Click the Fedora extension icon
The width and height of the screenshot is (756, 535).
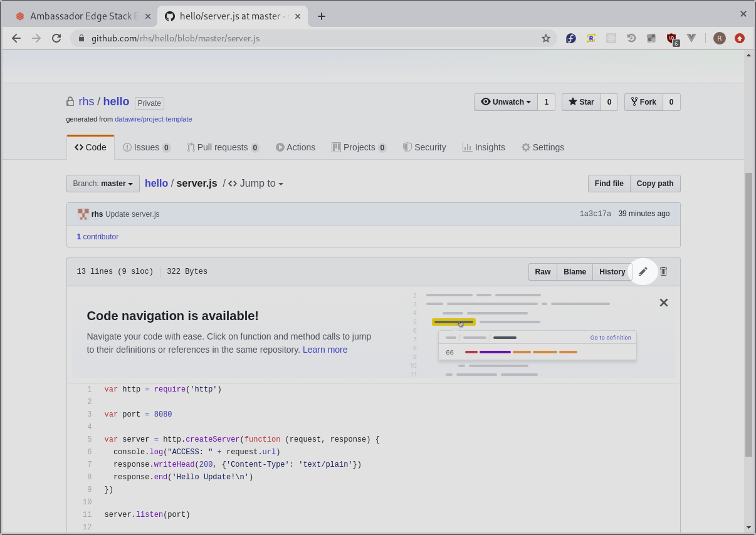coord(571,38)
